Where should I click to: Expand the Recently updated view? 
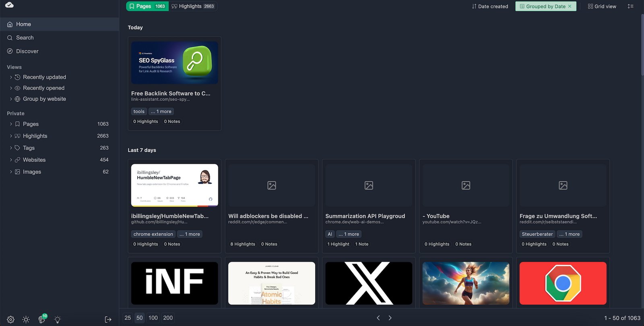click(11, 77)
